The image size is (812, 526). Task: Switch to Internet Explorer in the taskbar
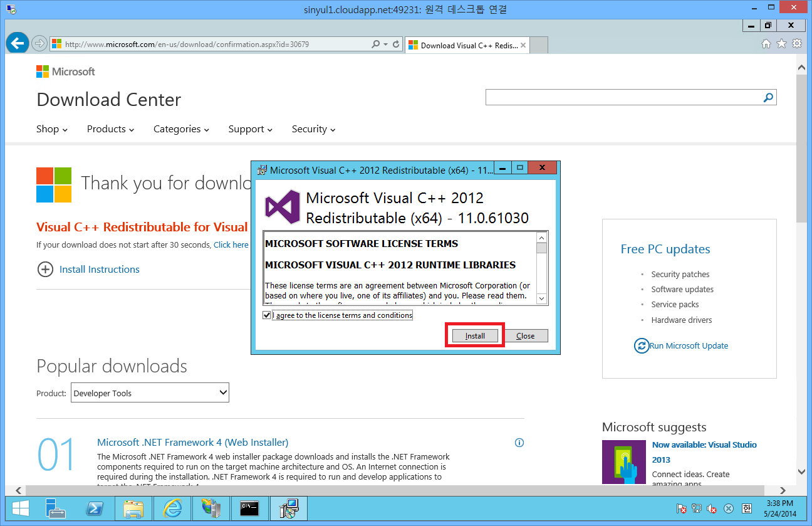click(x=172, y=508)
